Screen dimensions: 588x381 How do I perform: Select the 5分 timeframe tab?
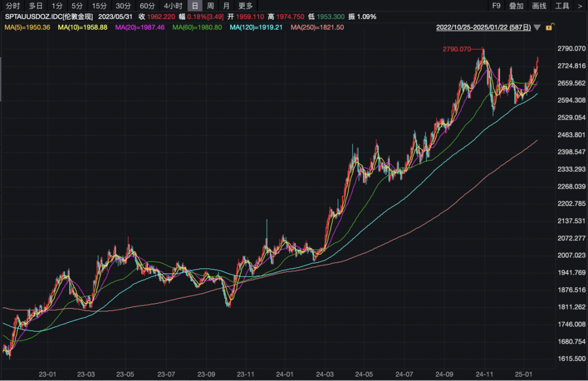coord(77,5)
